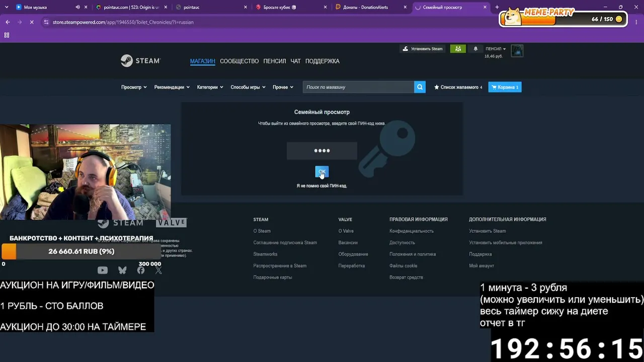644x362 pixels.
Task: Expand the Категории dropdown
Action: click(x=210, y=87)
